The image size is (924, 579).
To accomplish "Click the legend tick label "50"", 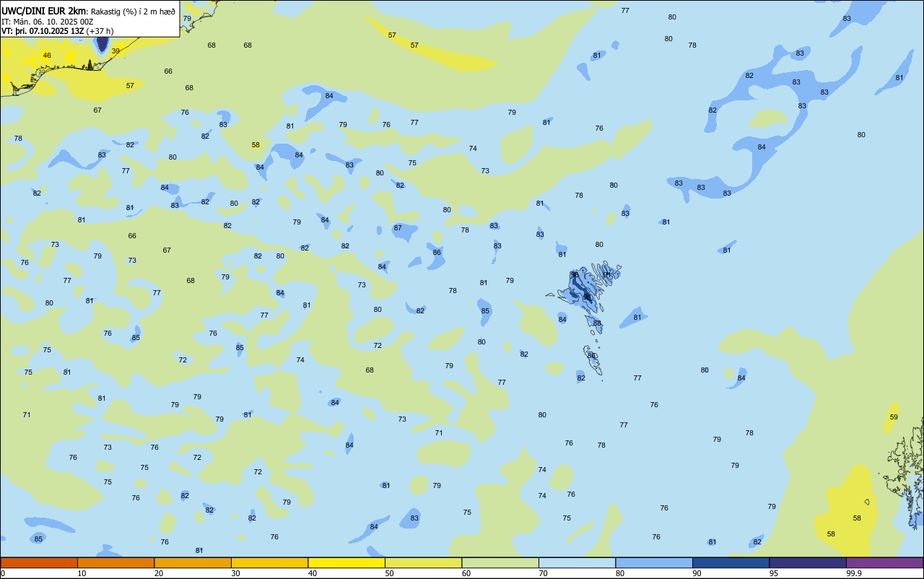I will point(390,573).
